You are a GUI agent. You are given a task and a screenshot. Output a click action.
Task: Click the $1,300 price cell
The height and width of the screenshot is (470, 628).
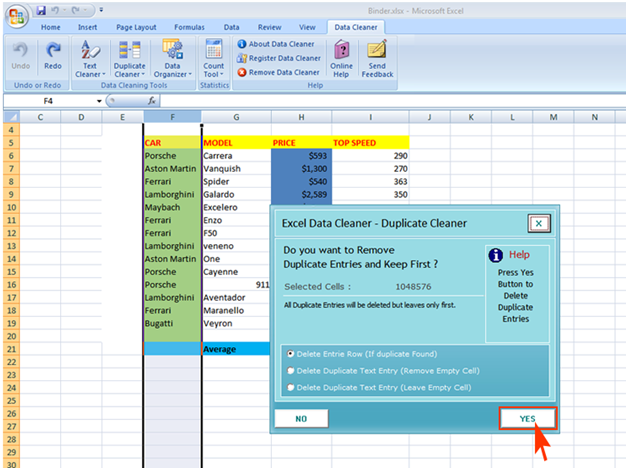(301, 169)
